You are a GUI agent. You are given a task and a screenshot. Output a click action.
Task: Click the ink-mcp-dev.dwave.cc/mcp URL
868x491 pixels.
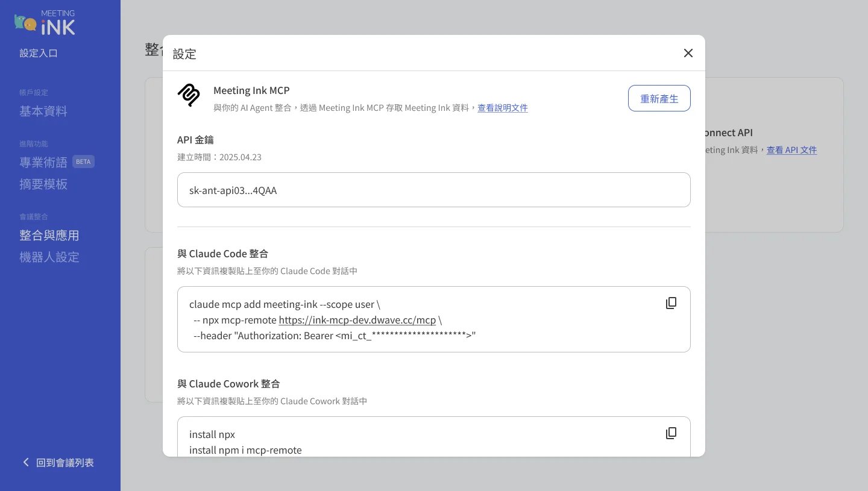[357, 320]
